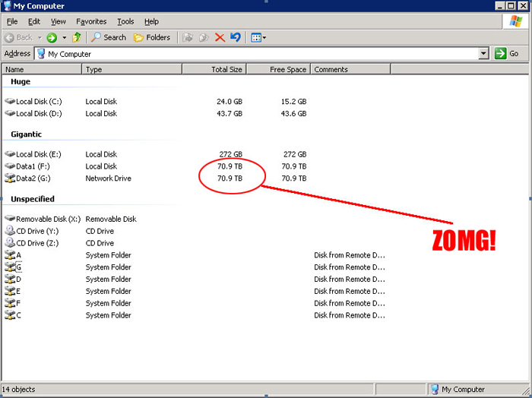Open the Views dropdown button
This screenshot has width=532, height=398.
click(x=258, y=37)
